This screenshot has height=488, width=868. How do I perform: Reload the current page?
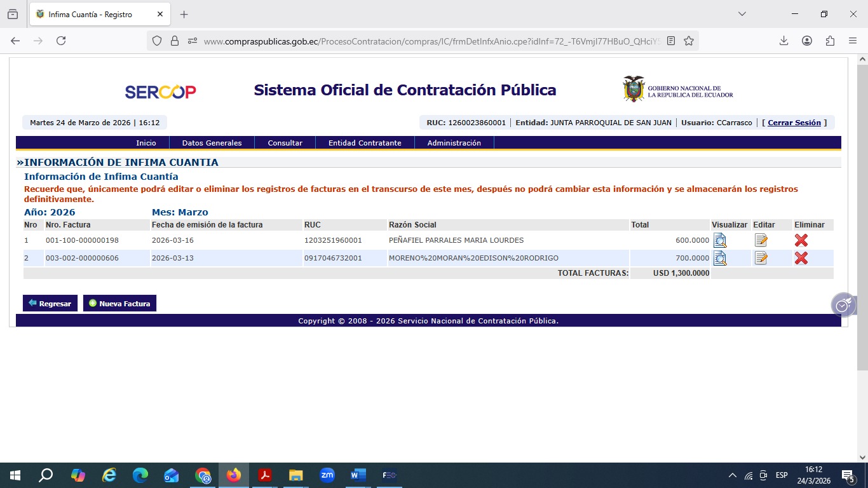(x=61, y=41)
